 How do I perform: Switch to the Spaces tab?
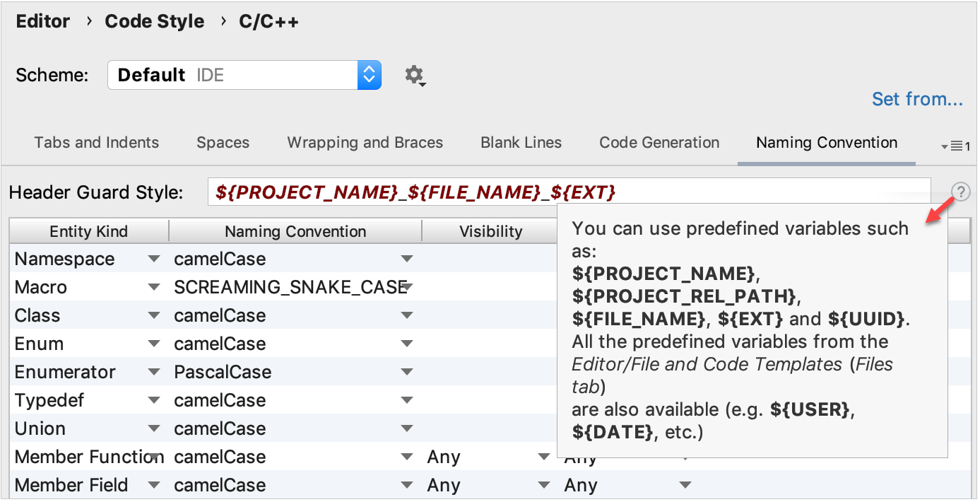(x=223, y=142)
